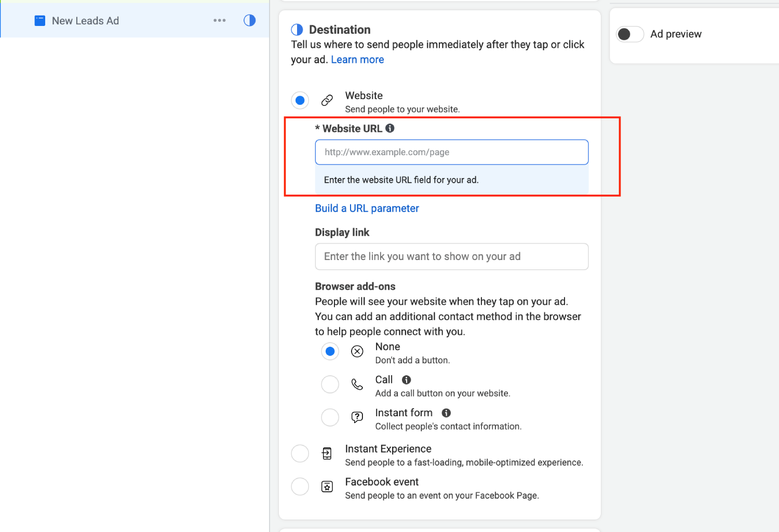Choose the Facebook event destination radio
This screenshot has width=779, height=532.
[300, 486]
